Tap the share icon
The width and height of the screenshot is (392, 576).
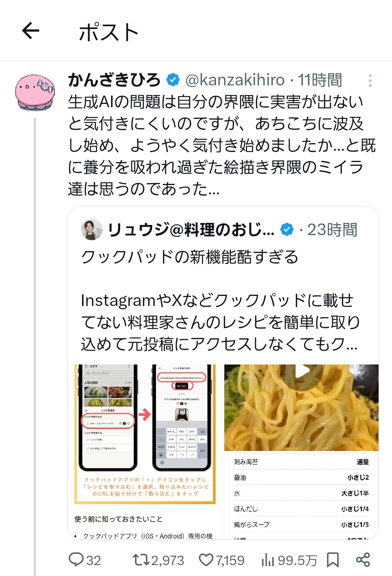point(363,560)
